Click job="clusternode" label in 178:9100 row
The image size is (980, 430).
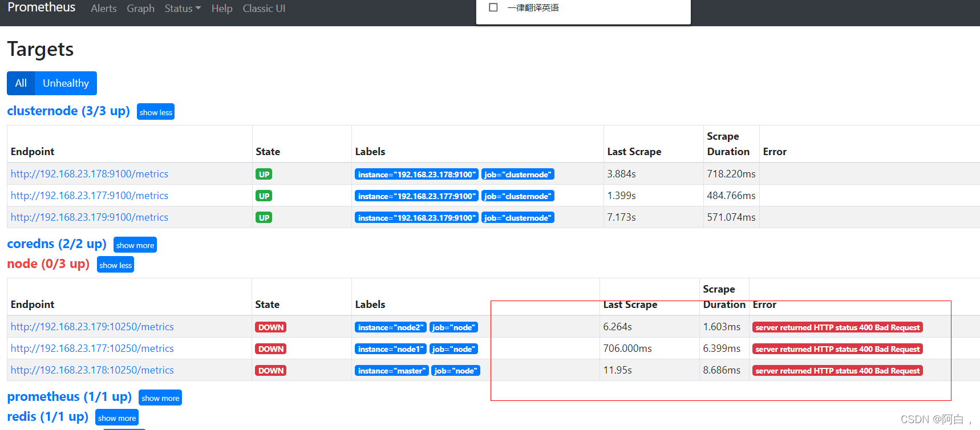pos(518,175)
